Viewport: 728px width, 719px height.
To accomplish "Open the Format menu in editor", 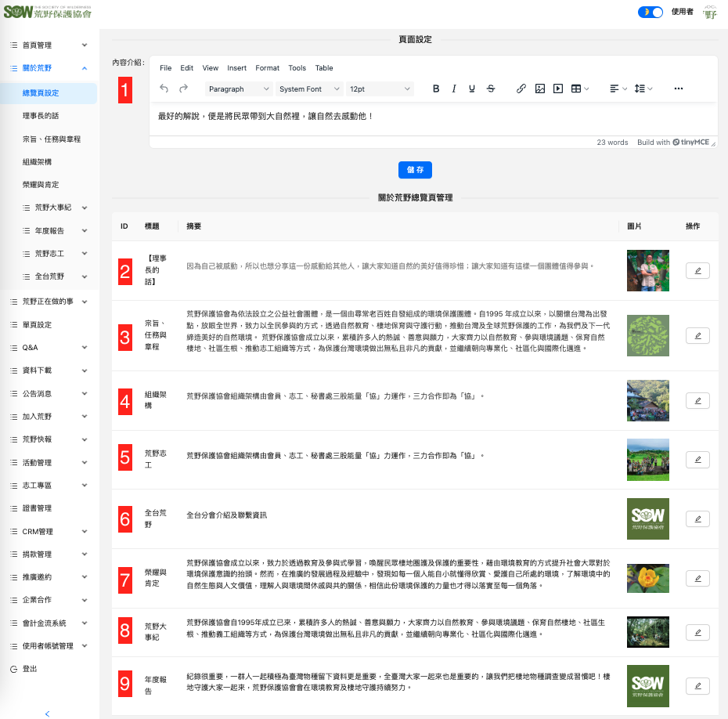I will pyautogui.click(x=267, y=68).
